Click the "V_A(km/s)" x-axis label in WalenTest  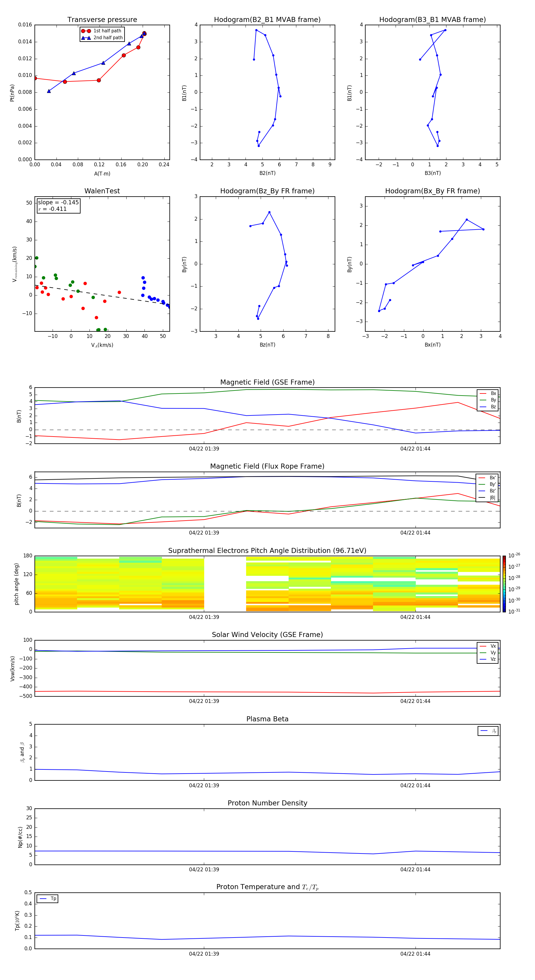coord(102,345)
